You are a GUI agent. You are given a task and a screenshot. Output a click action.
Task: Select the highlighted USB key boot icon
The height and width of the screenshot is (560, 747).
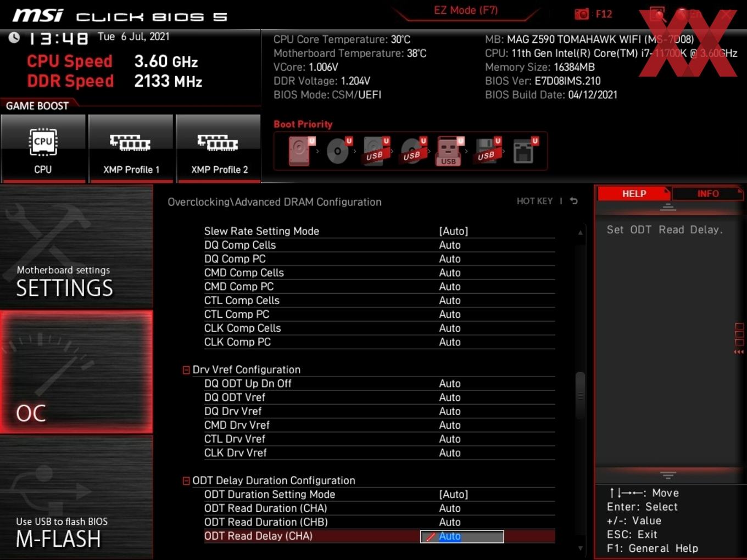coord(449,151)
